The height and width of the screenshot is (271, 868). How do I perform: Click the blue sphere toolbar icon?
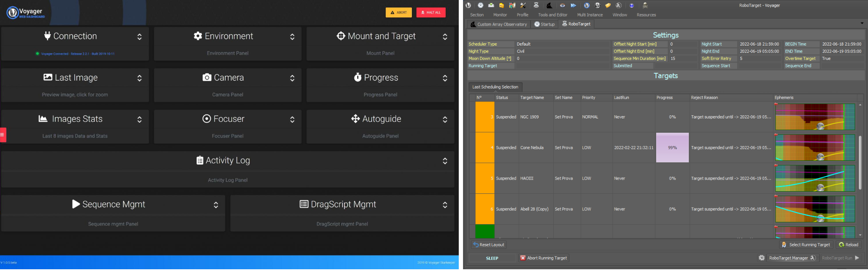(631, 5)
